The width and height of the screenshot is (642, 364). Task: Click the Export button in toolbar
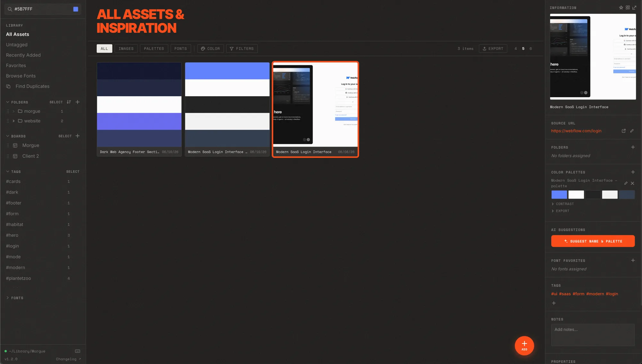tap(493, 48)
